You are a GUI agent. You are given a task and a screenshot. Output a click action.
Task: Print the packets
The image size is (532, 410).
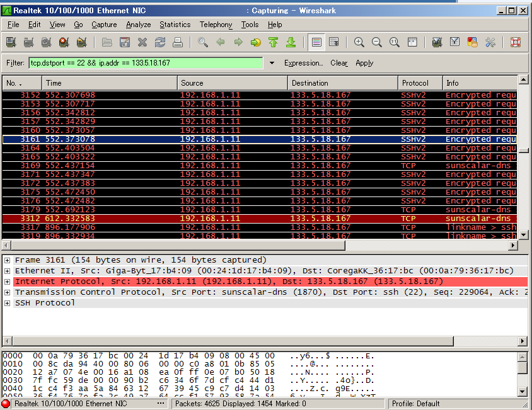178,42
